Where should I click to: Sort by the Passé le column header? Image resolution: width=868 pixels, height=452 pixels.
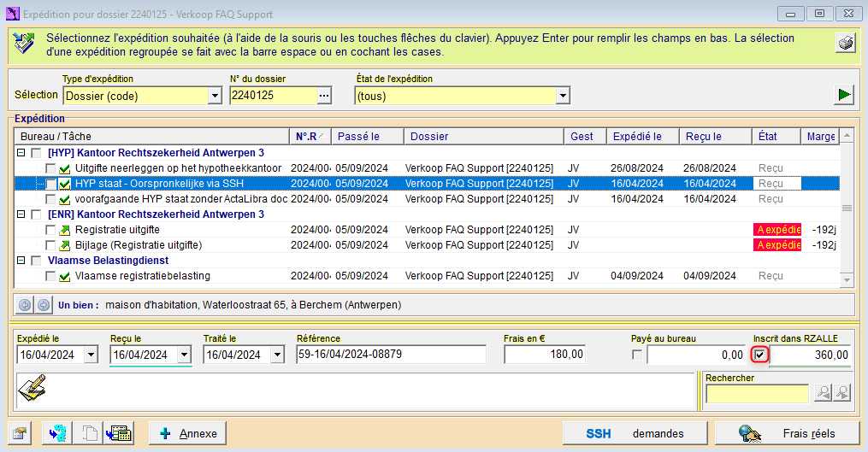(368, 136)
